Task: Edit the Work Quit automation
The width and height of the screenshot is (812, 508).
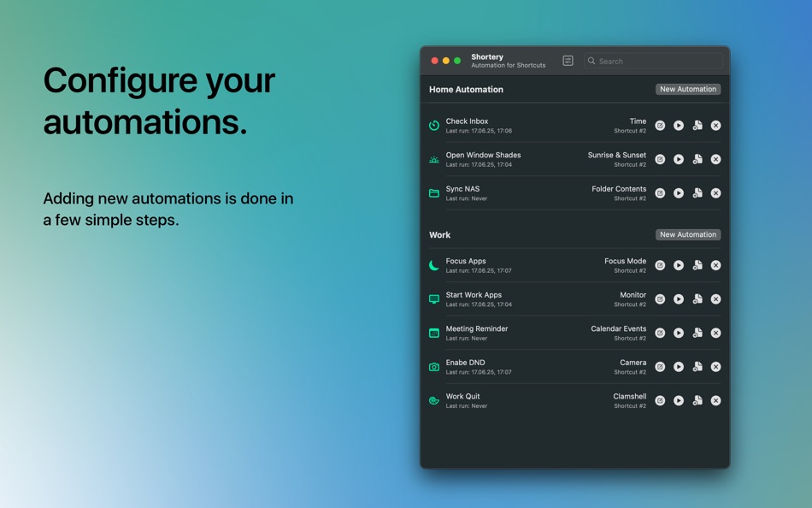Action: click(x=660, y=401)
